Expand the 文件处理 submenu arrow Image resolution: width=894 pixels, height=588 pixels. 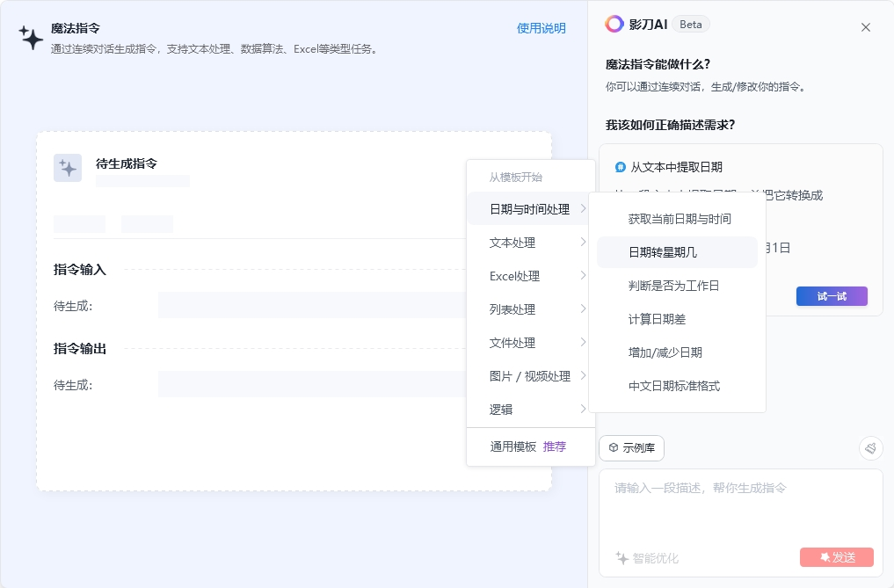583,343
